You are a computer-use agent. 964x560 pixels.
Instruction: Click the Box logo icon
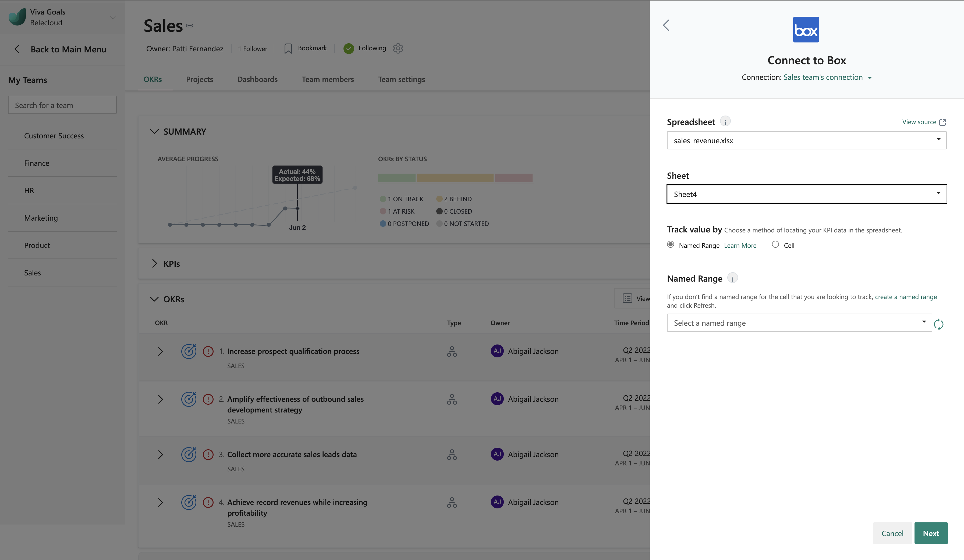click(x=806, y=30)
